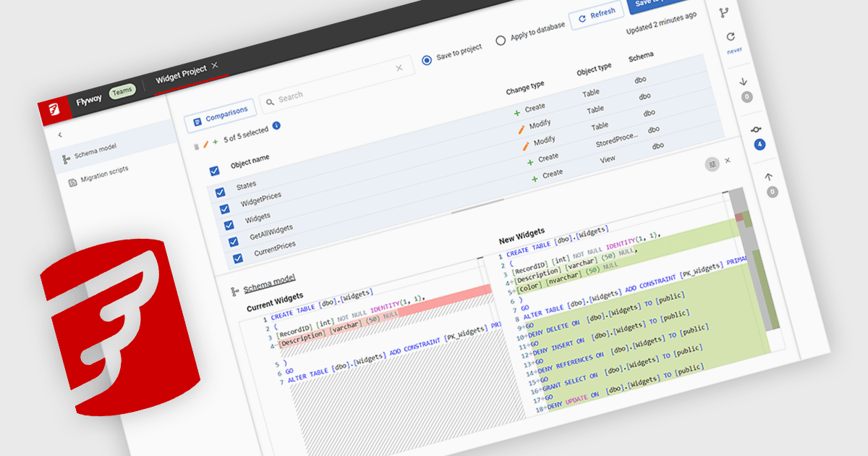This screenshot has width=868, height=456.
Task: Sort by the Schema column header
Action: 641,56
